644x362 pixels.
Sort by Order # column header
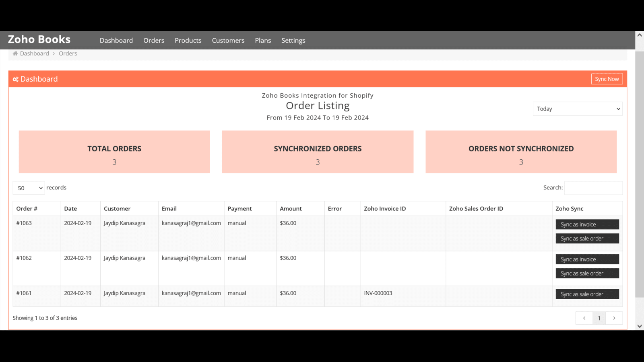coord(37,209)
